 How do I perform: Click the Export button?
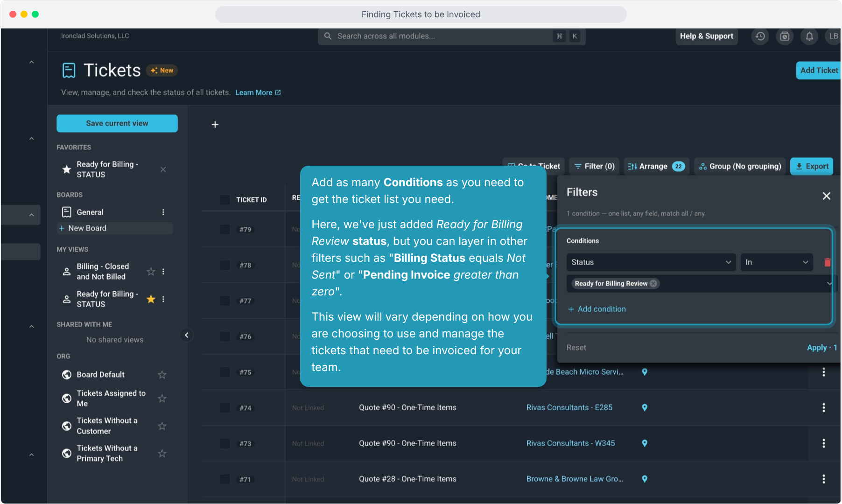[x=812, y=167]
